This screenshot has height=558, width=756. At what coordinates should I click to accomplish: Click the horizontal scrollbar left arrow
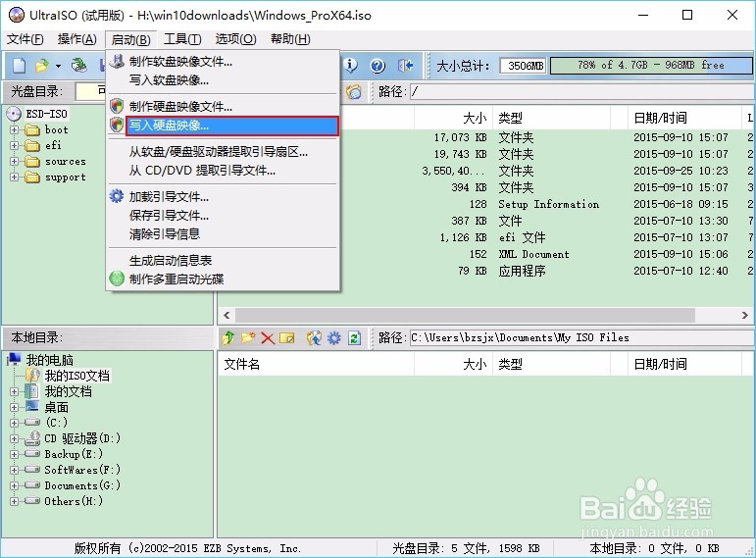tap(227, 316)
